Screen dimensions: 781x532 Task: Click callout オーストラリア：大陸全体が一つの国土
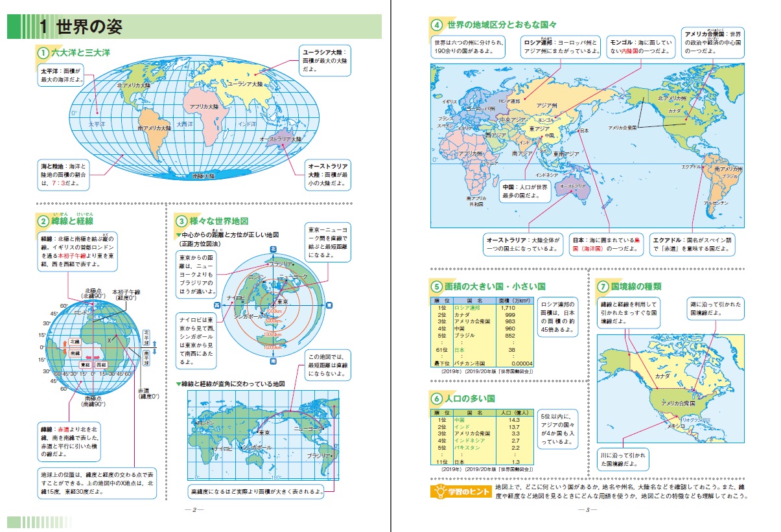click(523, 244)
